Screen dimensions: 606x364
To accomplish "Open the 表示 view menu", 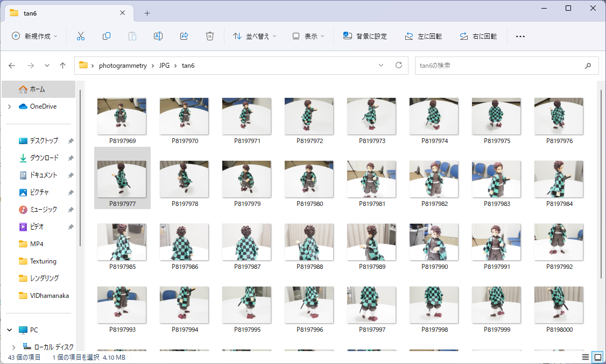I will [x=308, y=36].
